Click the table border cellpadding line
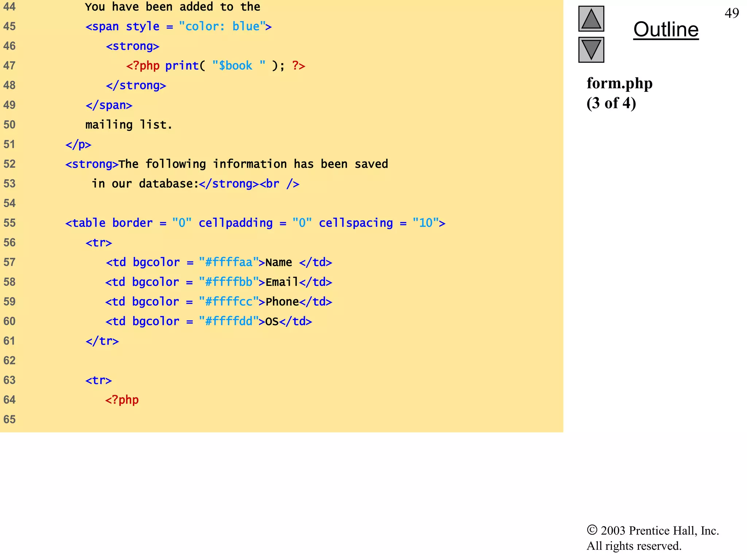This screenshot has height=560, width=747. [255, 223]
